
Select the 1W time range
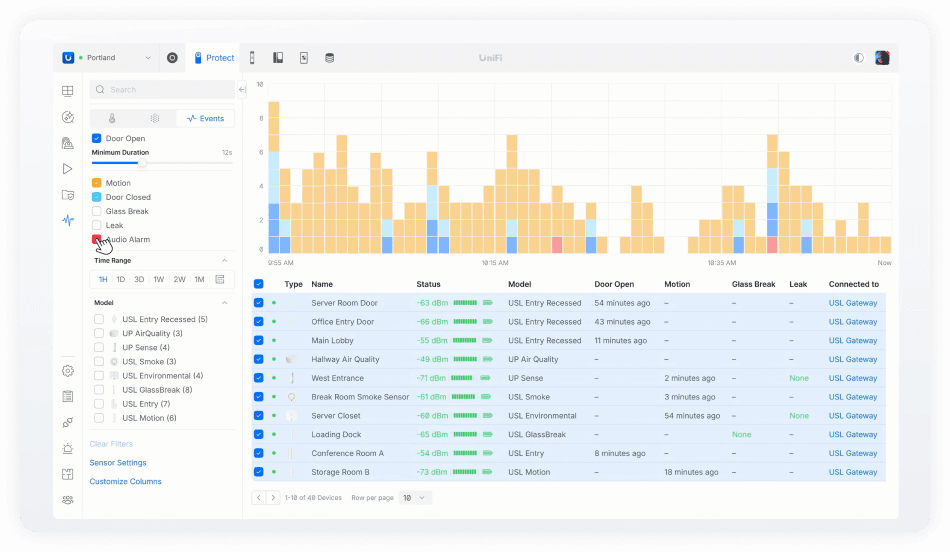159,279
